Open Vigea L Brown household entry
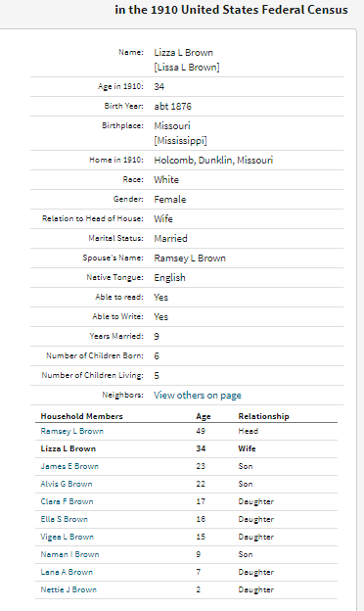The height and width of the screenshot is (611, 364). (x=67, y=537)
